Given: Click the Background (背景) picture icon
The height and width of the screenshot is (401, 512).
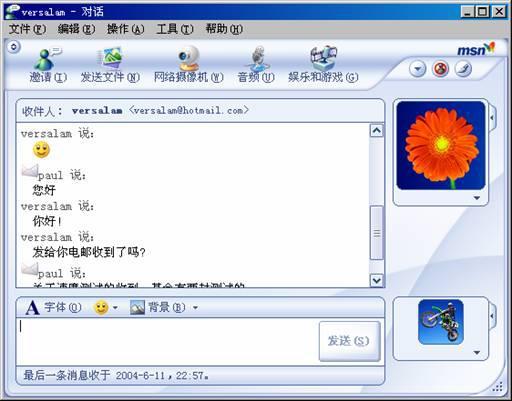Looking at the screenshot, I should coord(137,307).
